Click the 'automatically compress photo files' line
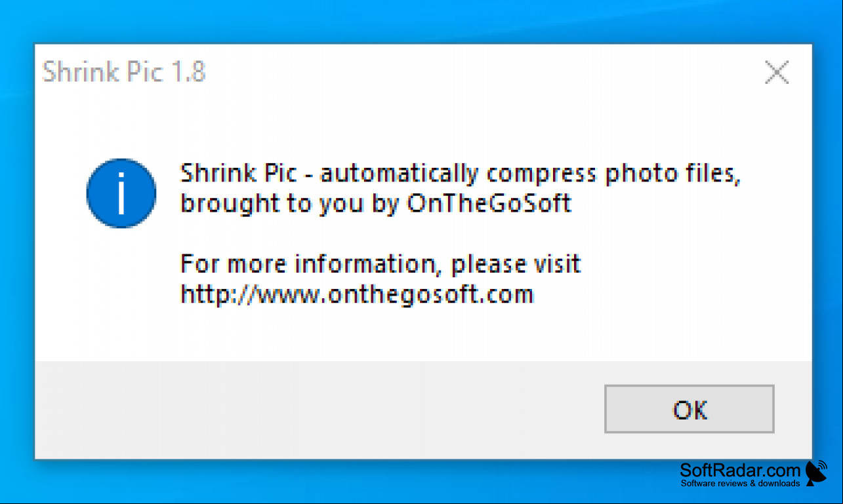Image resolution: width=843 pixels, height=504 pixels. 461,174
